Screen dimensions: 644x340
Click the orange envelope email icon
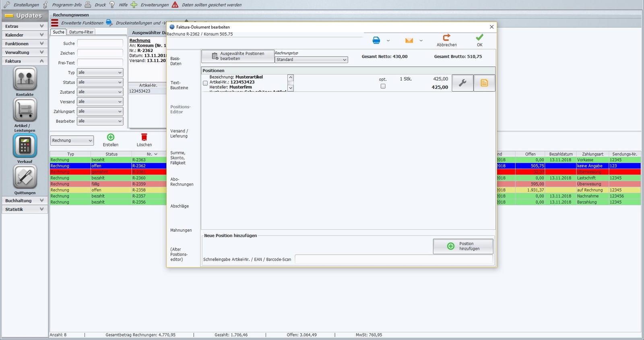pos(409,40)
